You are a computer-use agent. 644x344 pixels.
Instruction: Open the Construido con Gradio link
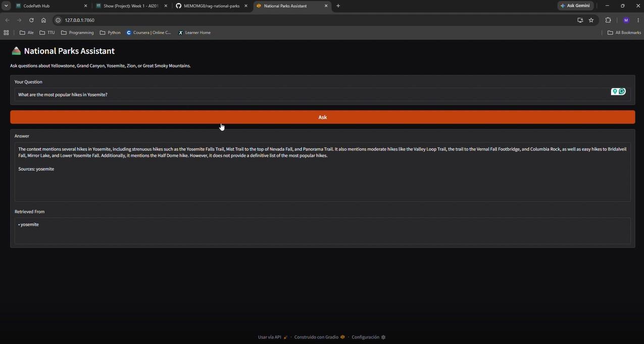(320, 337)
